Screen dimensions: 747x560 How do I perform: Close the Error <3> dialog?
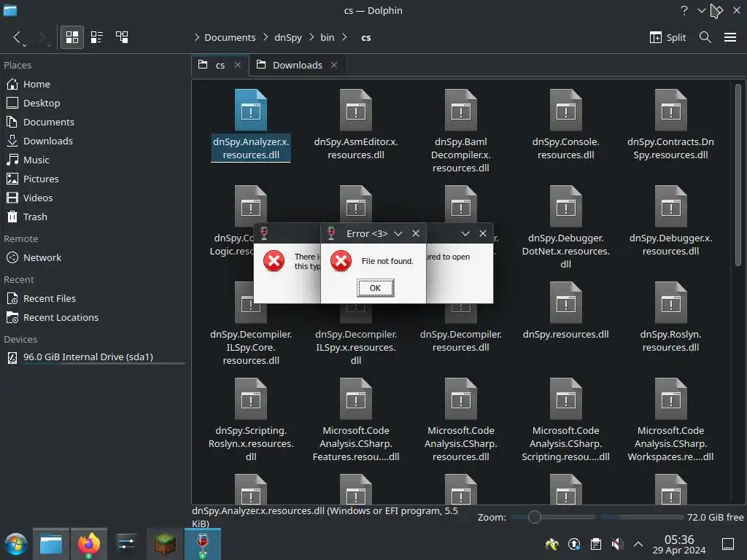(x=415, y=233)
